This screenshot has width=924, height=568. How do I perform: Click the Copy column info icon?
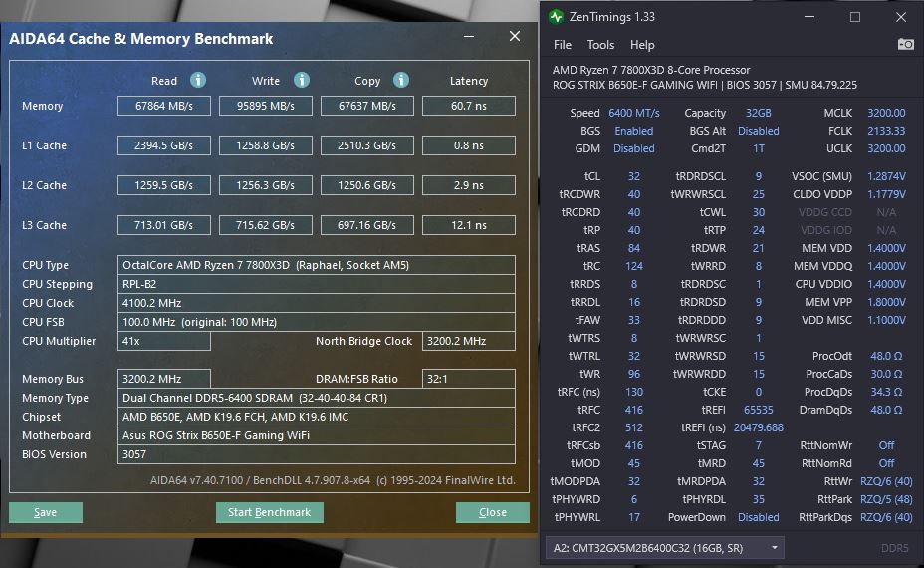[x=401, y=80]
